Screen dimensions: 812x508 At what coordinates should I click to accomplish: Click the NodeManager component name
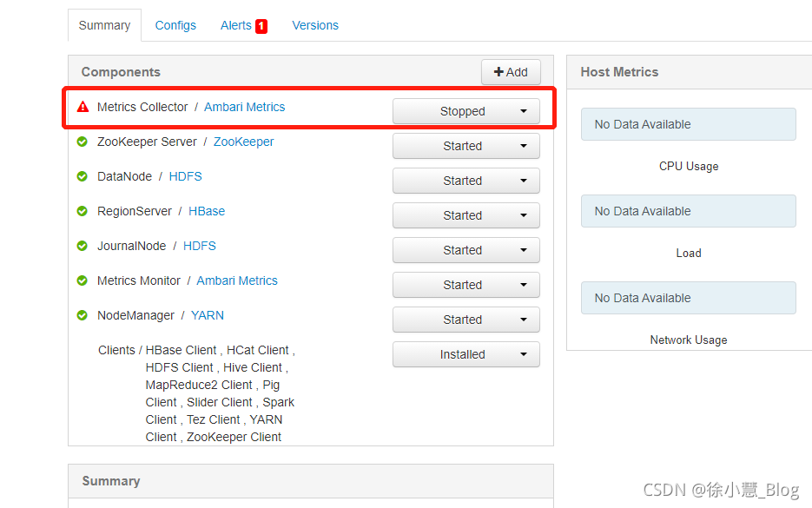click(135, 315)
